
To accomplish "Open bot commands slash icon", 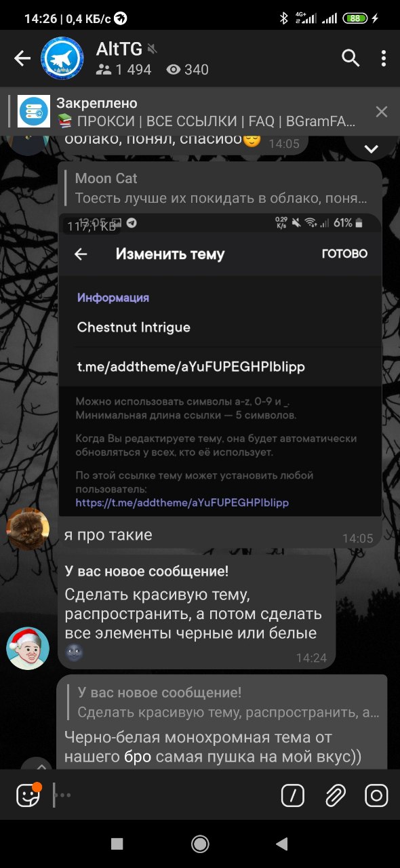I will click(x=292, y=795).
